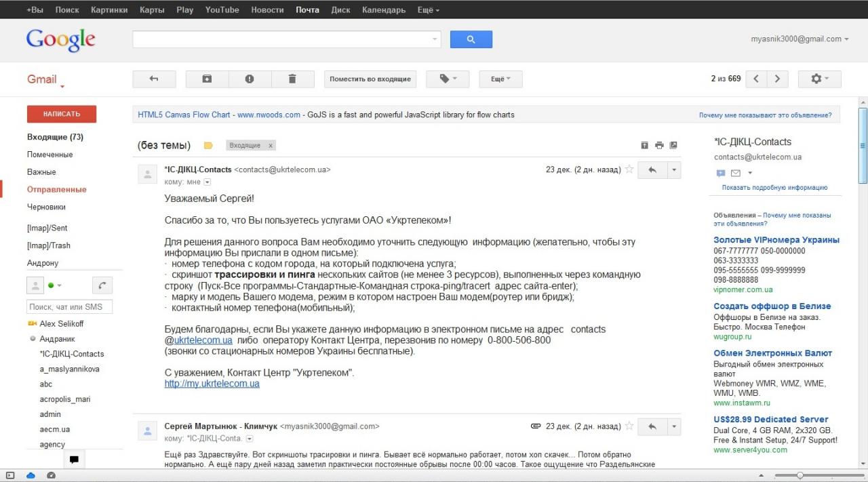Click the back to sent mail arrow button
Image resolution: width=868 pixels, height=482 pixels.
click(x=154, y=79)
